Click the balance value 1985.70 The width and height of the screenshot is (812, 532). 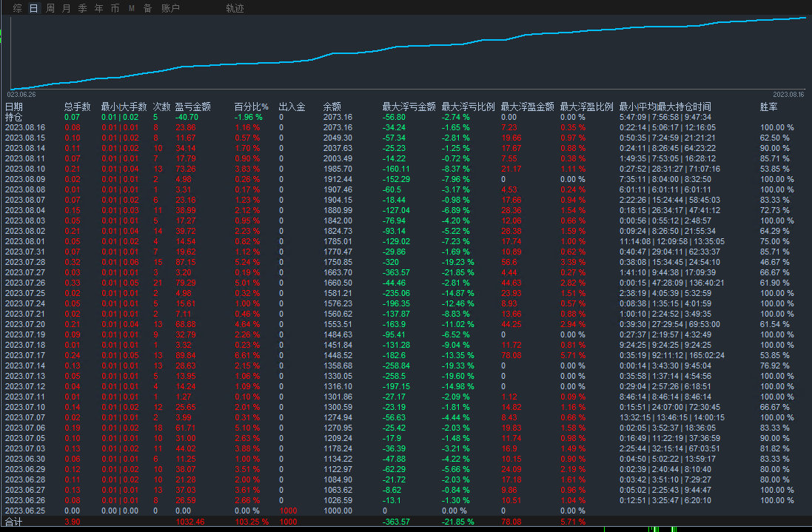[338, 169]
